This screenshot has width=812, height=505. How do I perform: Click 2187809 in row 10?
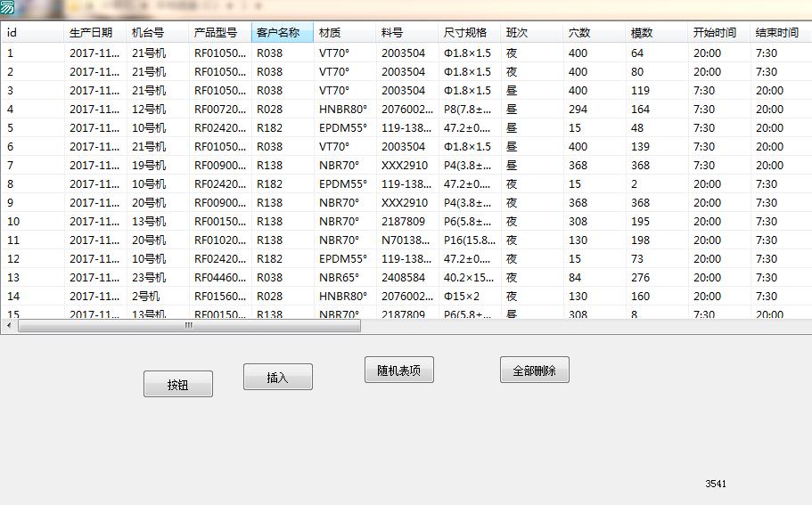click(403, 222)
